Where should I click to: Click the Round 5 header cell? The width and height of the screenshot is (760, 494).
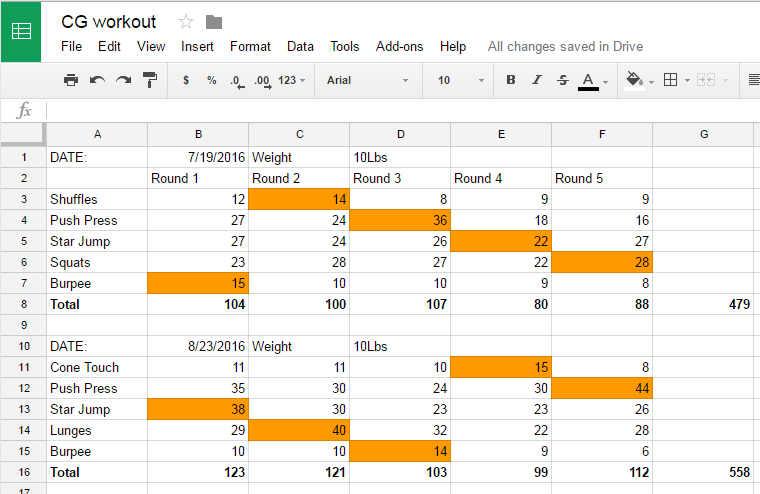[602, 178]
